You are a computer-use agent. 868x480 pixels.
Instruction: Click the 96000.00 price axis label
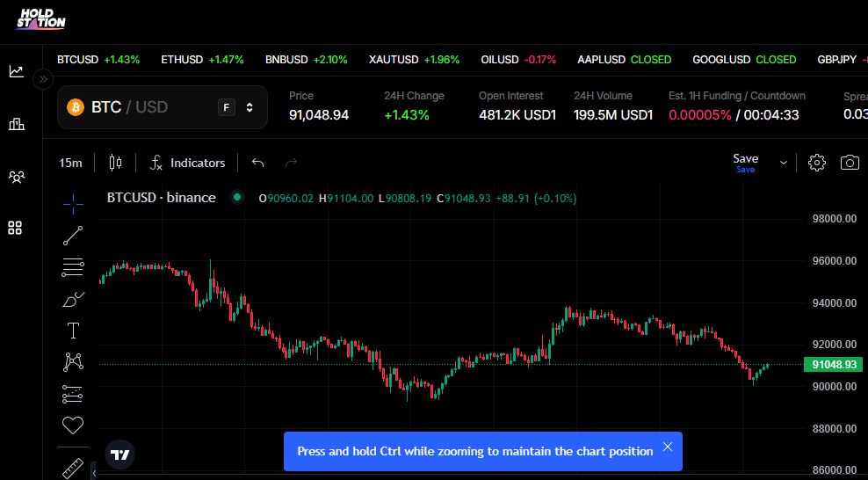835,261
